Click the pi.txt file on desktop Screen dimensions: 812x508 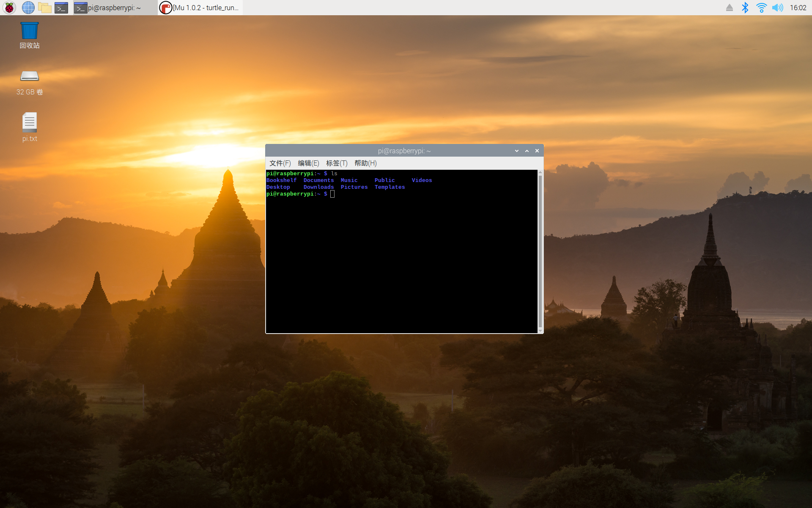tap(29, 126)
